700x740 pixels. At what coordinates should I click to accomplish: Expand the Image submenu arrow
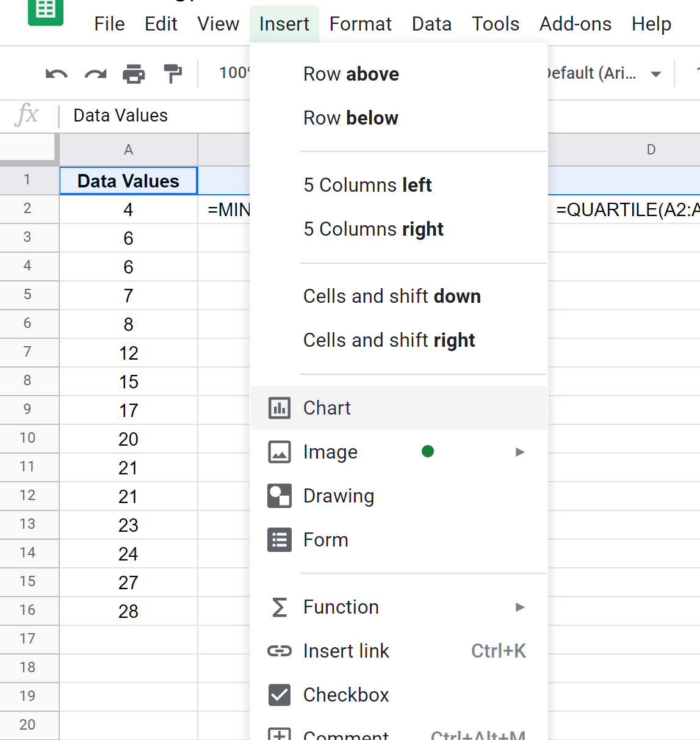point(520,452)
